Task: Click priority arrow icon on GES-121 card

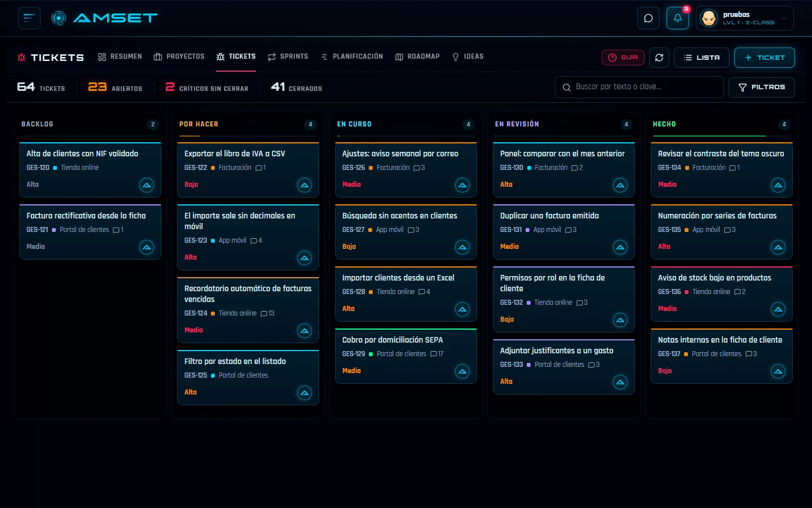Action: click(147, 247)
